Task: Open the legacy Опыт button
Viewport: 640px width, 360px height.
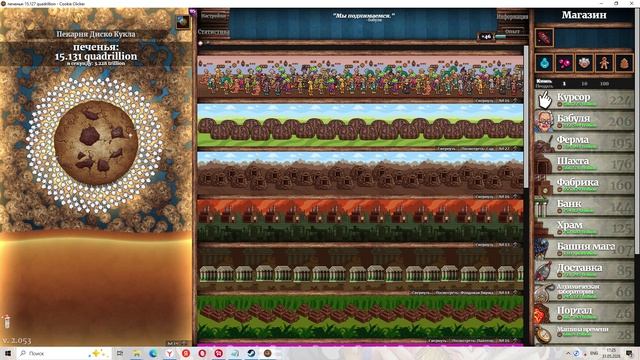Action: pos(513,31)
